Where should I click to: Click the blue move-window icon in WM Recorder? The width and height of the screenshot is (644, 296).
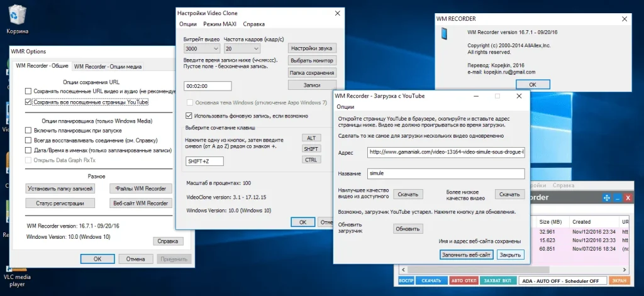[x=606, y=198]
